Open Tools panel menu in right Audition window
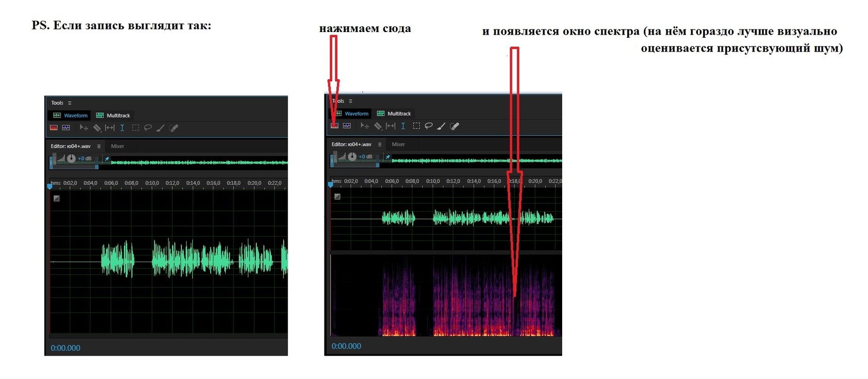The width and height of the screenshot is (868, 379). pyautogui.click(x=351, y=101)
